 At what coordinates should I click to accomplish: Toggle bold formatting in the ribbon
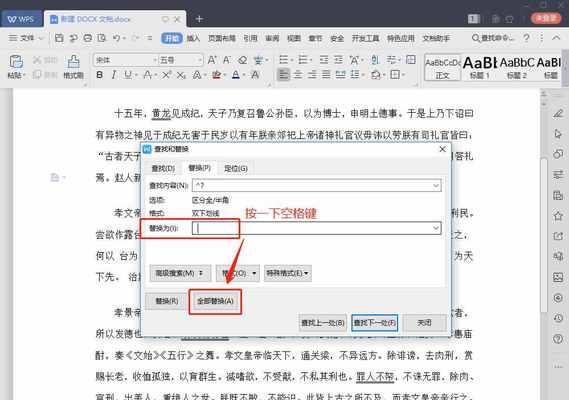[99, 75]
